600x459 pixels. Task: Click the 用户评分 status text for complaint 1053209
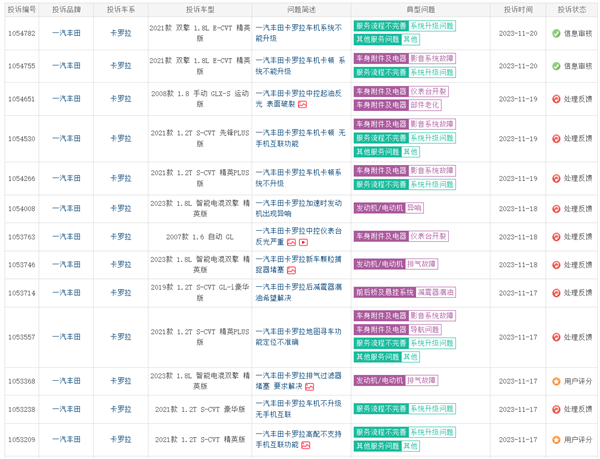pyautogui.click(x=578, y=439)
